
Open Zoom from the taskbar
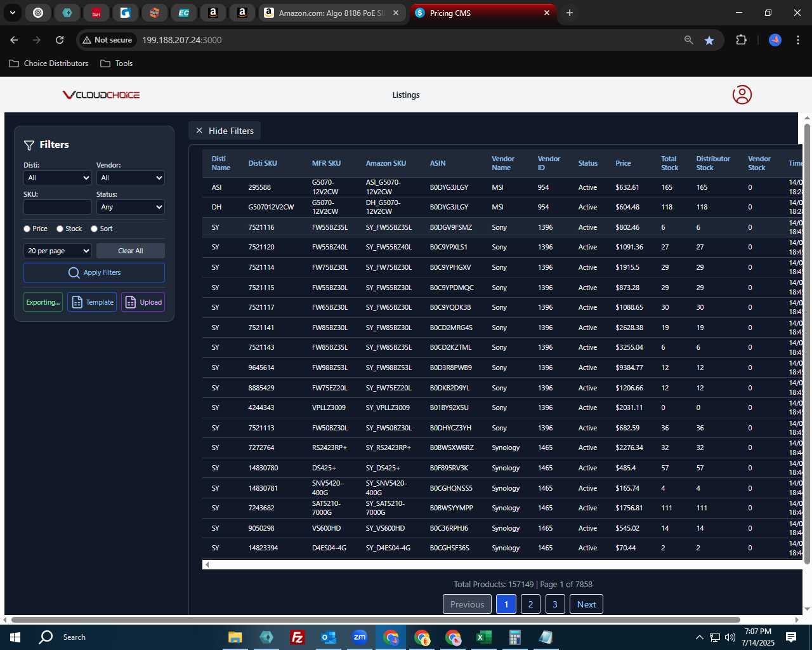(360, 637)
